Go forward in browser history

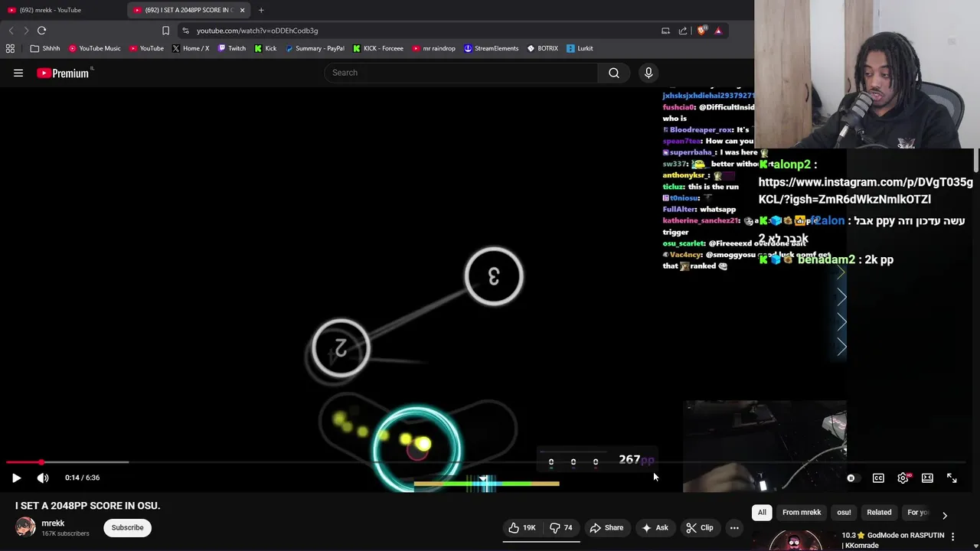[x=26, y=31]
